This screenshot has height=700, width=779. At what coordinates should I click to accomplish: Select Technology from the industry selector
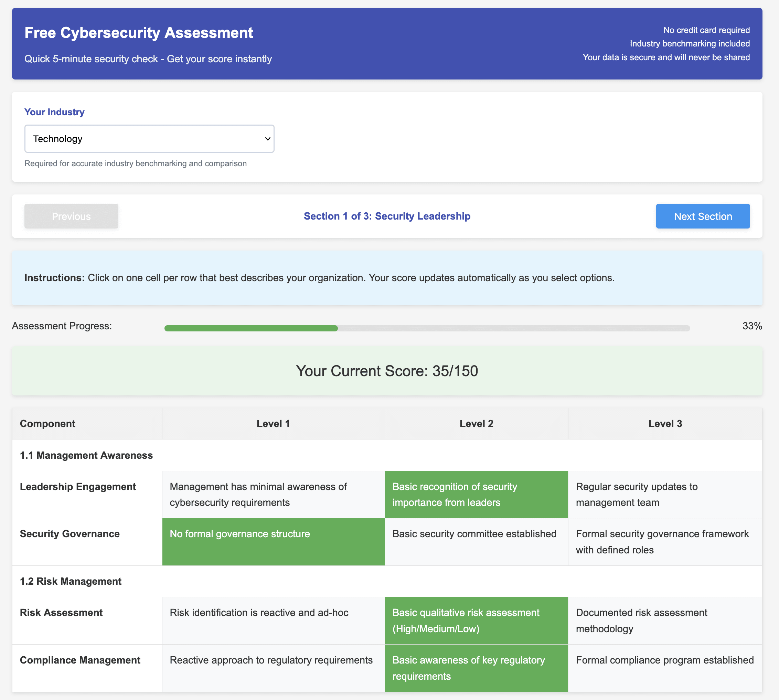point(150,139)
